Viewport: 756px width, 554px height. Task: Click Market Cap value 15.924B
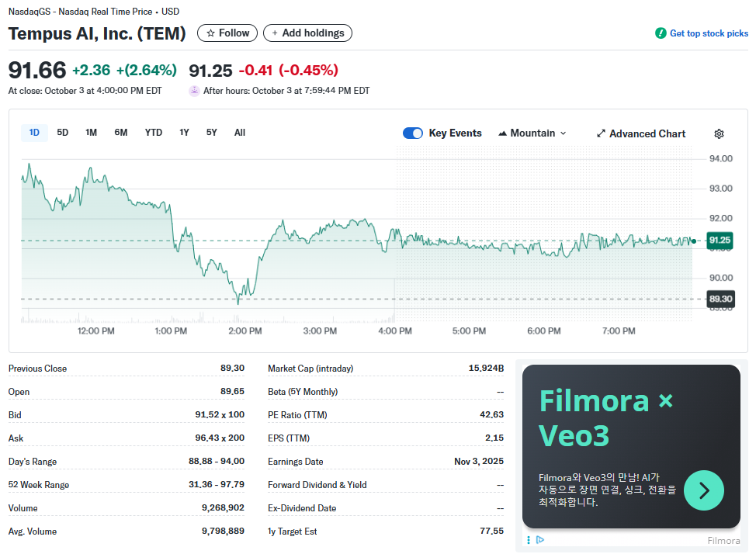[486, 368]
